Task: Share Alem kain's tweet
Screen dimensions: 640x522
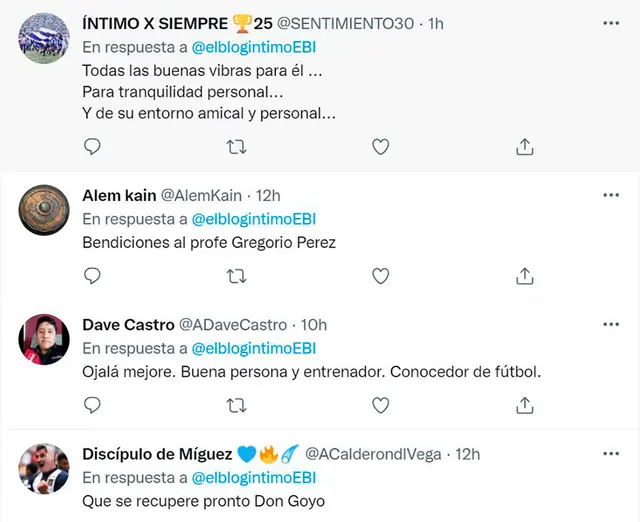Action: point(524,275)
